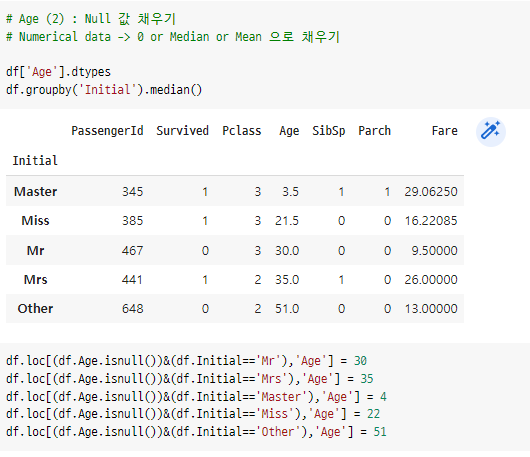Click the Parch column header
The width and height of the screenshot is (530, 457).
(375, 131)
